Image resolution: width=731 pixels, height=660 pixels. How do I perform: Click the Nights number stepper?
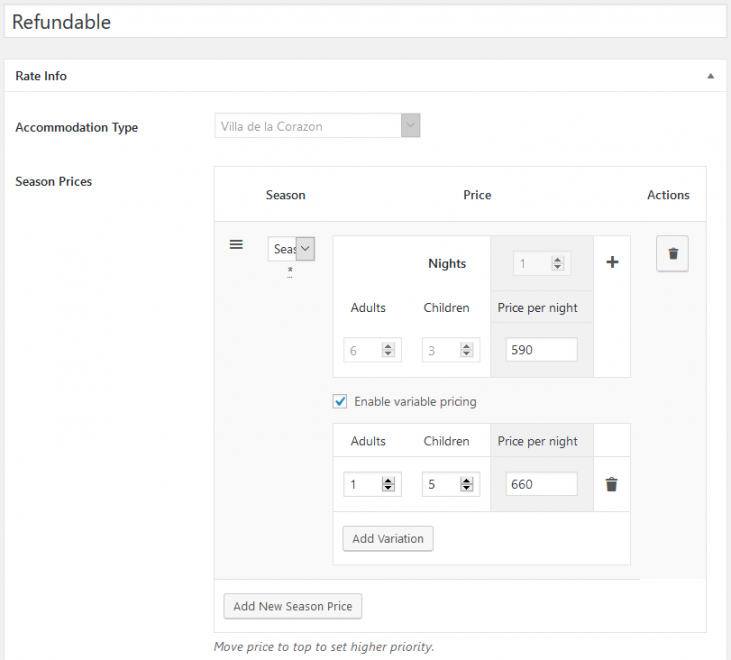541,264
